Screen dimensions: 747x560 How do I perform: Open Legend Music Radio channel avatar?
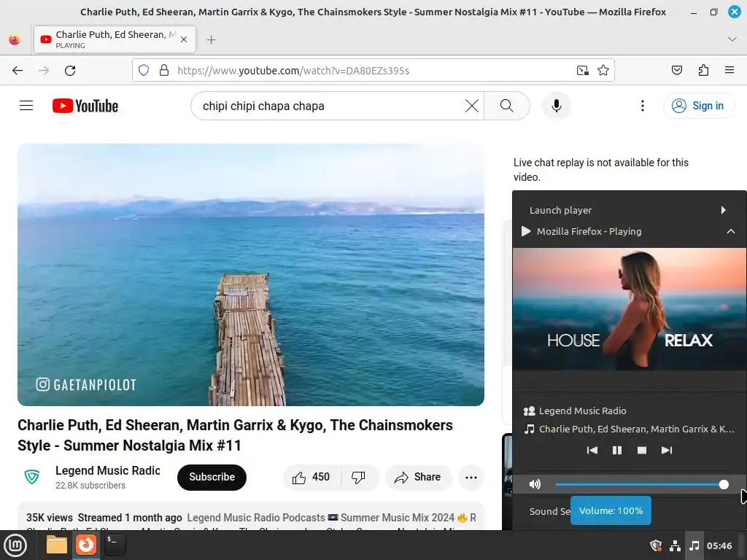(32, 477)
